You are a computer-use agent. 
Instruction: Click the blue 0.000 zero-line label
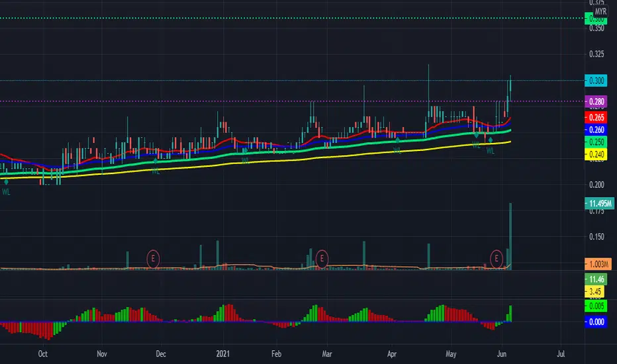[x=596, y=322]
